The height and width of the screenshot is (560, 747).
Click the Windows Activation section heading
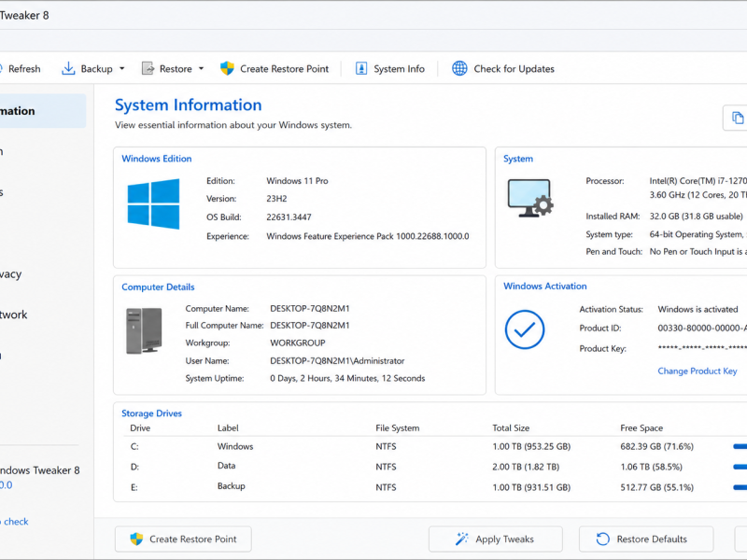(x=545, y=287)
